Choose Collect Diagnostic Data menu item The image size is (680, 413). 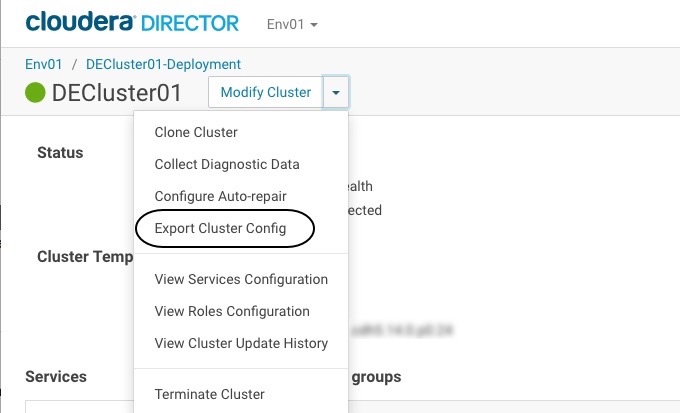227,164
